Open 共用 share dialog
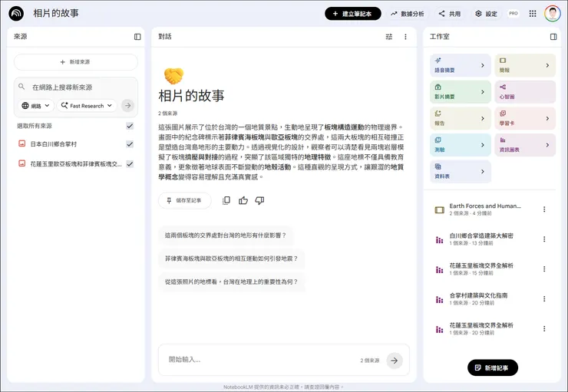The height and width of the screenshot is (392, 568). pos(450,14)
